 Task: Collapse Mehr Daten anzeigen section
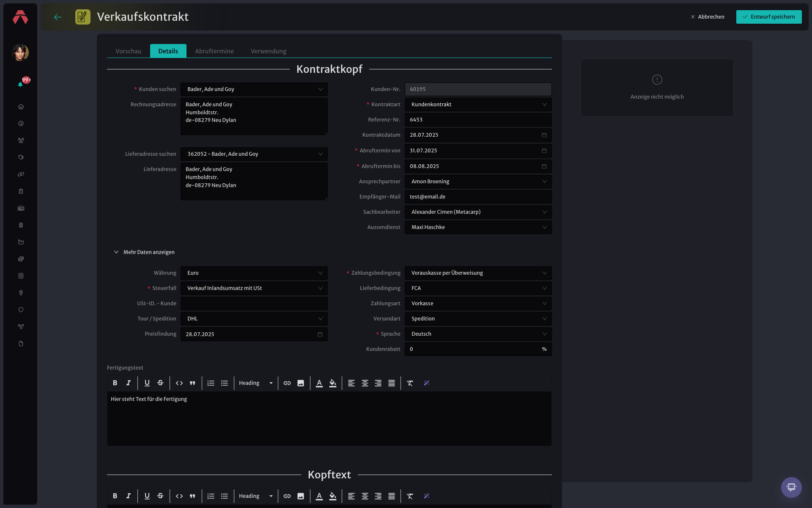(144, 252)
